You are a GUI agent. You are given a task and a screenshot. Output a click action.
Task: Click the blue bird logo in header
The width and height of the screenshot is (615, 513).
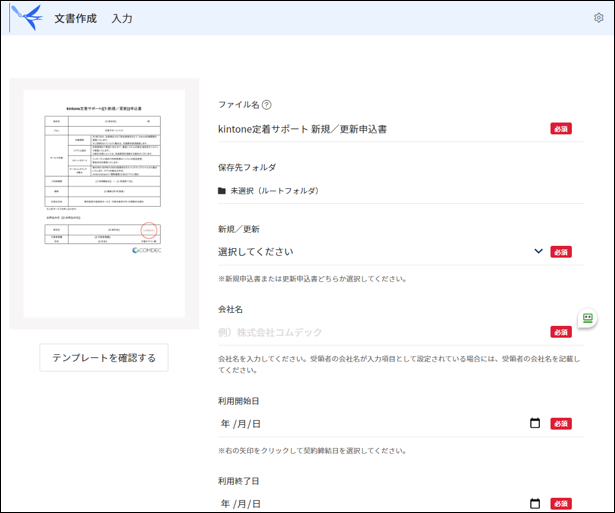click(27, 18)
